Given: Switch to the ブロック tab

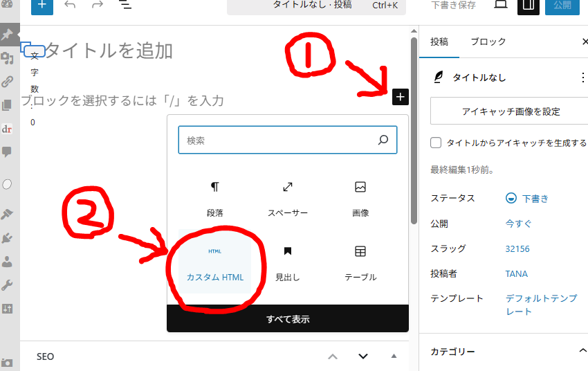Looking at the screenshot, I should click(x=488, y=42).
